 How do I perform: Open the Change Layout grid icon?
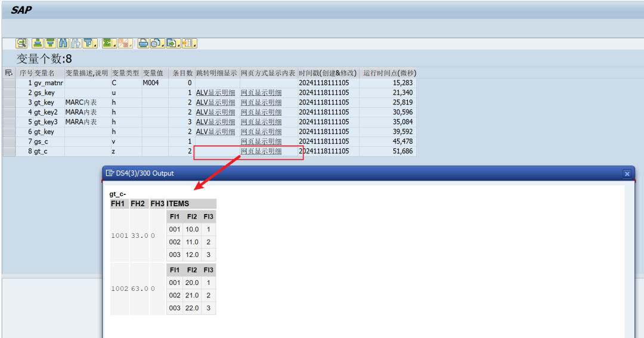click(x=188, y=43)
